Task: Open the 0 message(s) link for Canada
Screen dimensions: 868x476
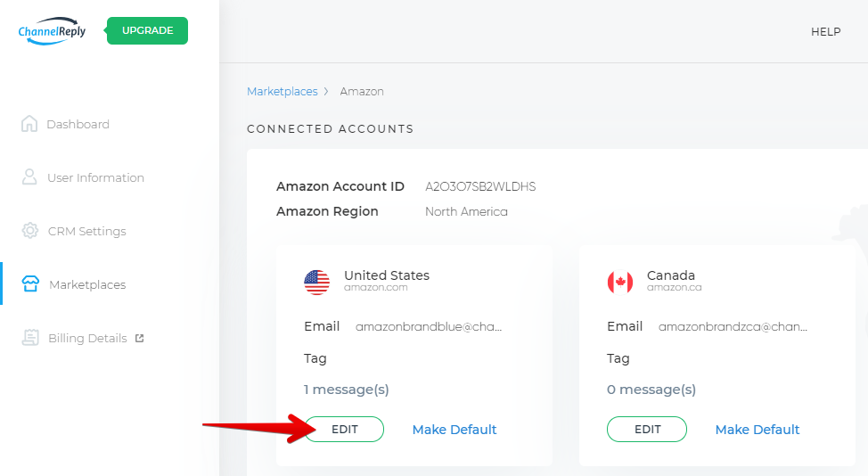Action: pyautogui.click(x=651, y=390)
